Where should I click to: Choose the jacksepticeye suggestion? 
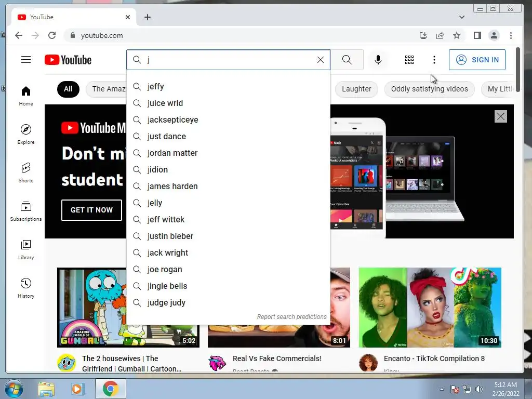click(228, 120)
